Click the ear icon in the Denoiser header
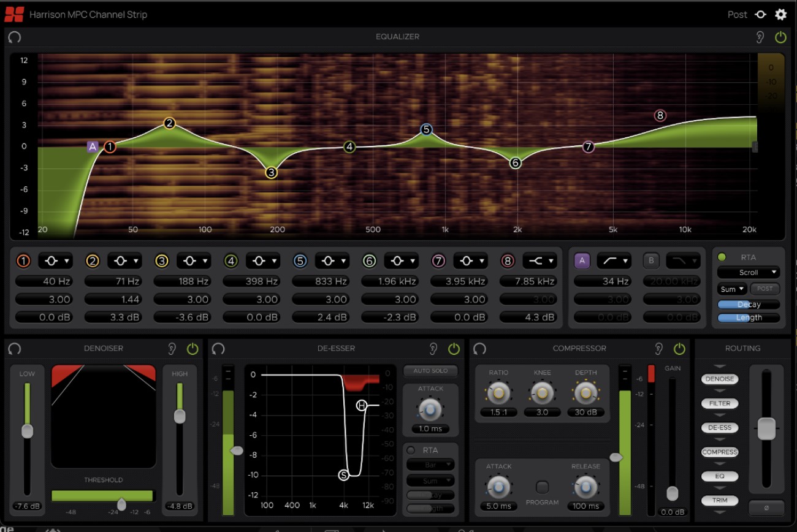 pyautogui.click(x=172, y=348)
